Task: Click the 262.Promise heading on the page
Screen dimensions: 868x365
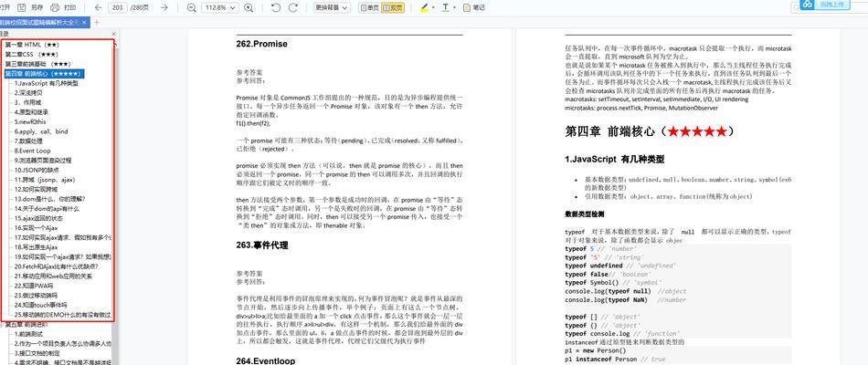Action: tap(262, 44)
